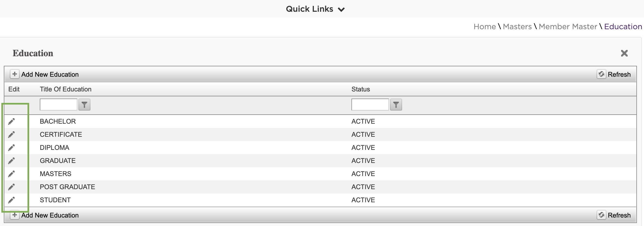644x226 pixels.
Task: Focus the Title Of Education filter box
Action: point(59,105)
